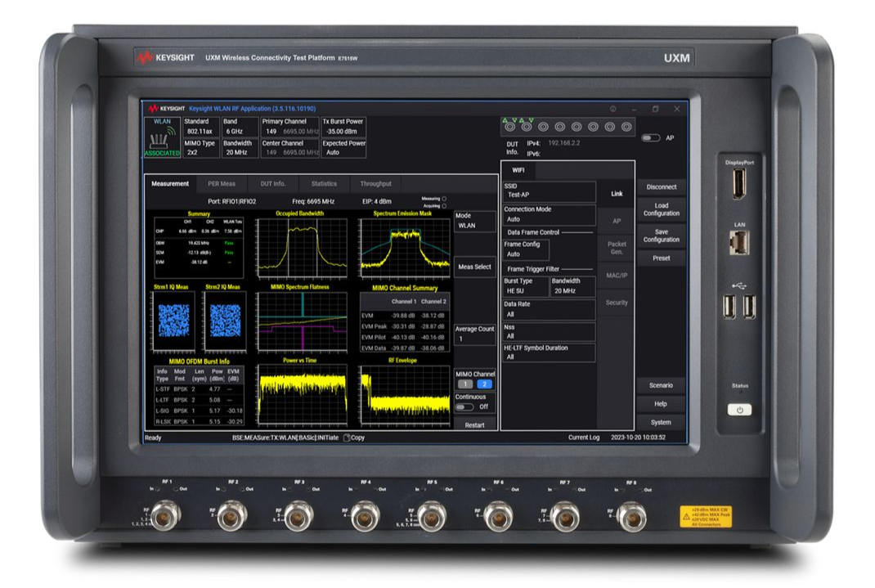Open the Frame Config selector
Image resolution: width=875 pixels, height=588 pixels.
(x=526, y=249)
